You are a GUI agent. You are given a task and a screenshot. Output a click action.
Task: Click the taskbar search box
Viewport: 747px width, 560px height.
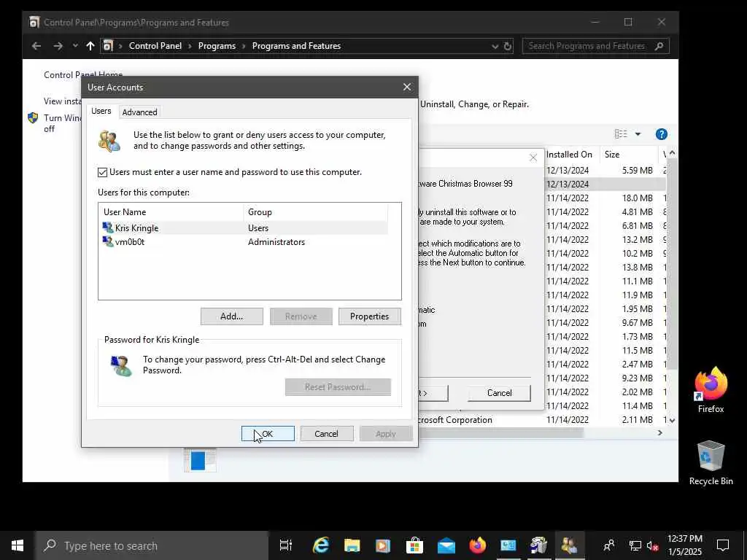[152, 545]
